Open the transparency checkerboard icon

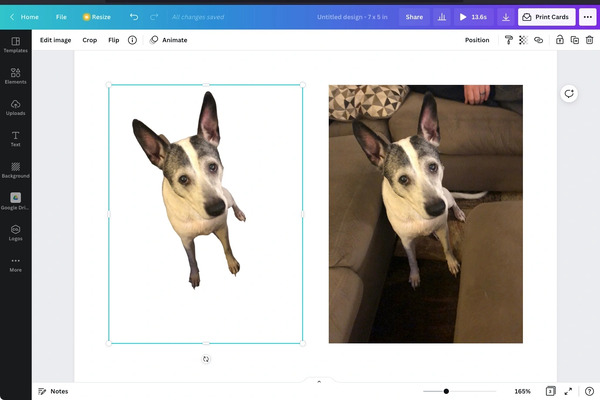tap(523, 40)
